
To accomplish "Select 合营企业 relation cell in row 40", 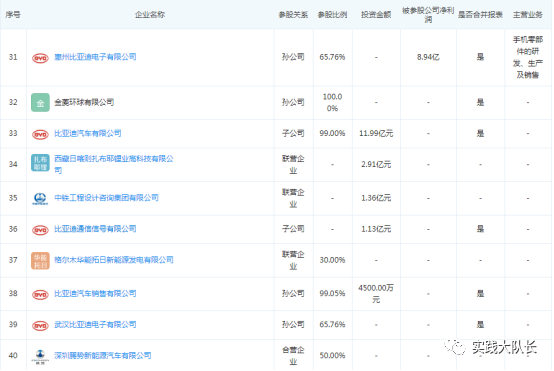I will [x=293, y=355].
